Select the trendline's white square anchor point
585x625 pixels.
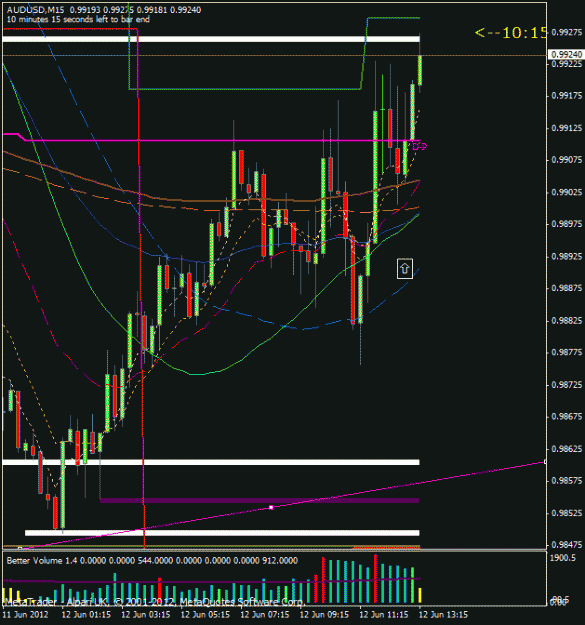coord(271,507)
